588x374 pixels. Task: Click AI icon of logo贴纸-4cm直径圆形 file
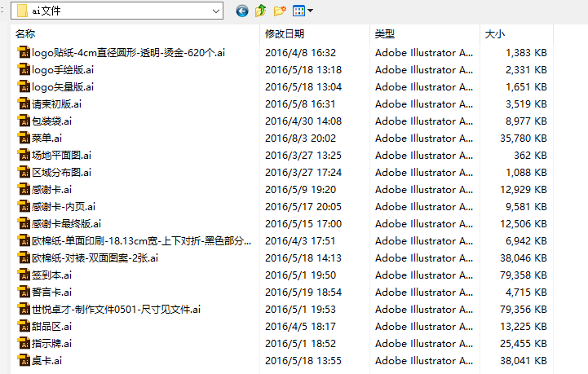pyautogui.click(x=24, y=52)
